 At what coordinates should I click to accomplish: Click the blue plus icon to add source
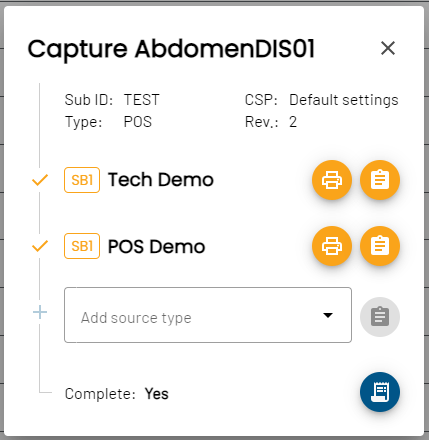[40, 312]
